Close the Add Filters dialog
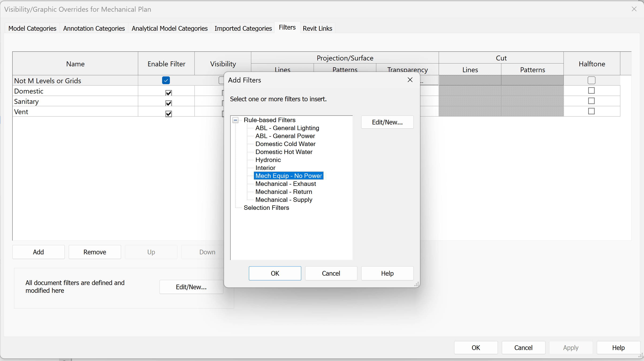This screenshot has width=644, height=361. [x=410, y=80]
